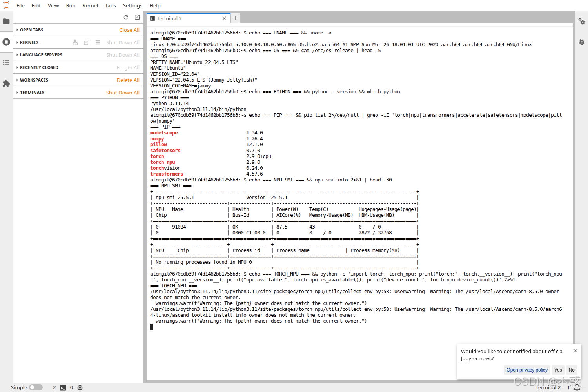Show the Table of Contents panel
This screenshot has width=588, height=392.
[6, 63]
